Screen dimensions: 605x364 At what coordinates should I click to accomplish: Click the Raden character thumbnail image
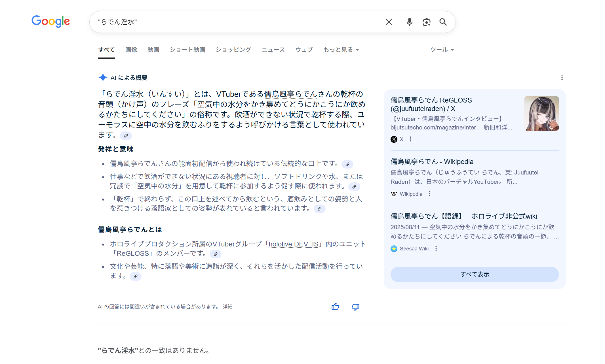coord(541,113)
